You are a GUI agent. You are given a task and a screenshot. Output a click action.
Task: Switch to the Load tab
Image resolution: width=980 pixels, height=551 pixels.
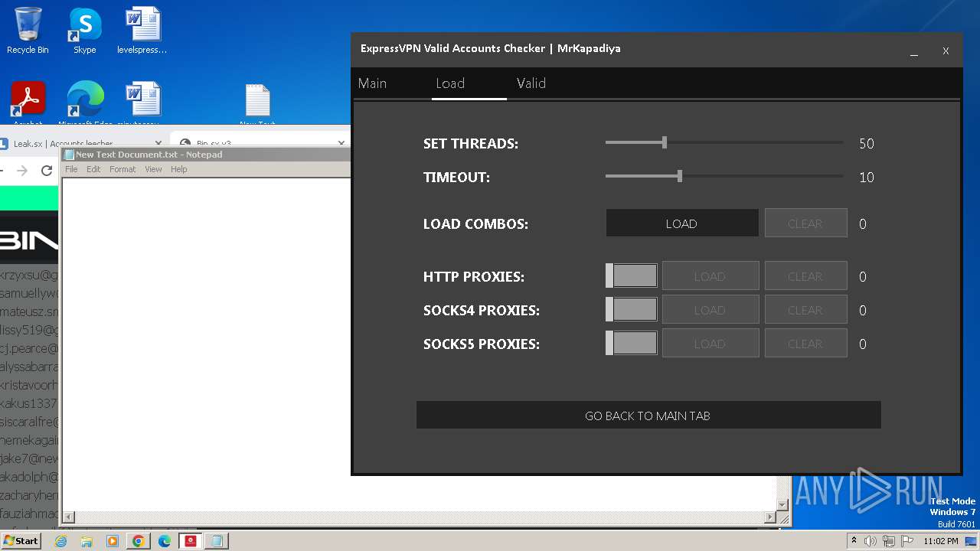click(x=450, y=83)
